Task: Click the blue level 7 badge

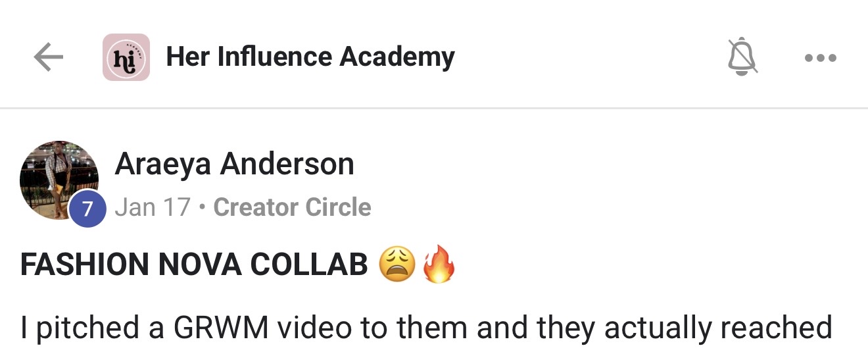Action: point(88,208)
